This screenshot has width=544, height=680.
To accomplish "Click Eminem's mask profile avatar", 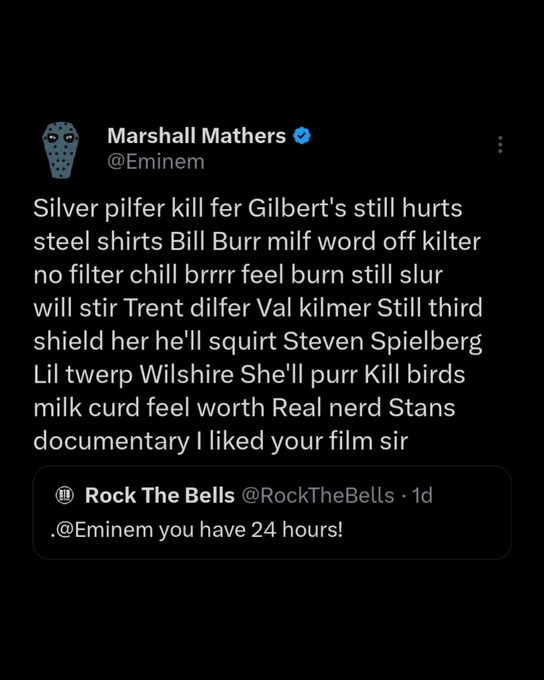I will [x=61, y=150].
